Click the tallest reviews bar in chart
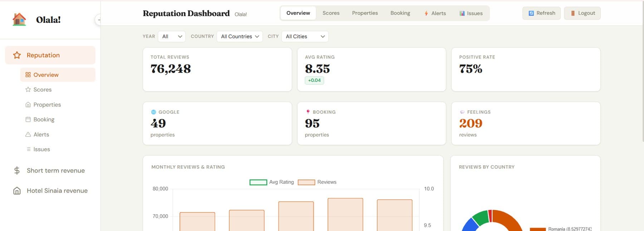Viewport: 644px width, 231px height. [x=345, y=215]
